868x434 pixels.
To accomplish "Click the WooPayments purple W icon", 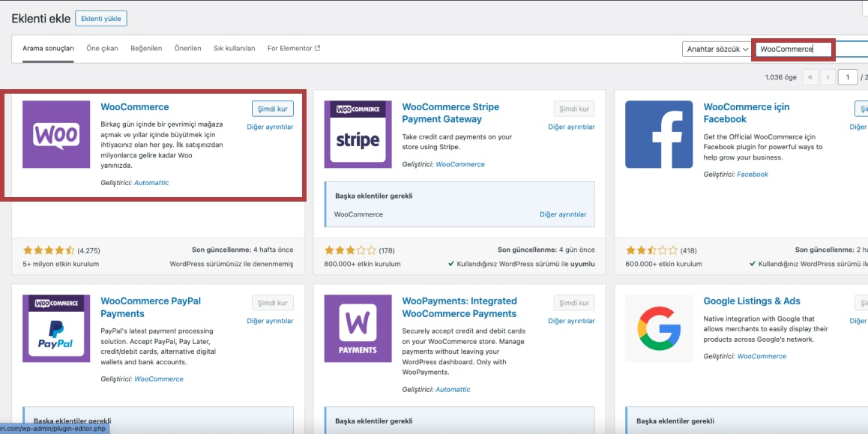I will [358, 328].
